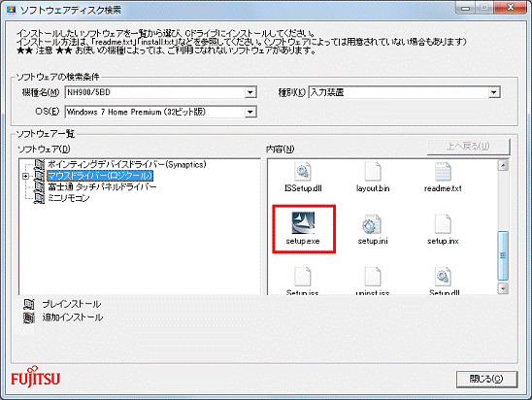Click the 富士通 タッチパネルドライバー item icon
This screenshot has width=532, height=400.
coord(40,187)
